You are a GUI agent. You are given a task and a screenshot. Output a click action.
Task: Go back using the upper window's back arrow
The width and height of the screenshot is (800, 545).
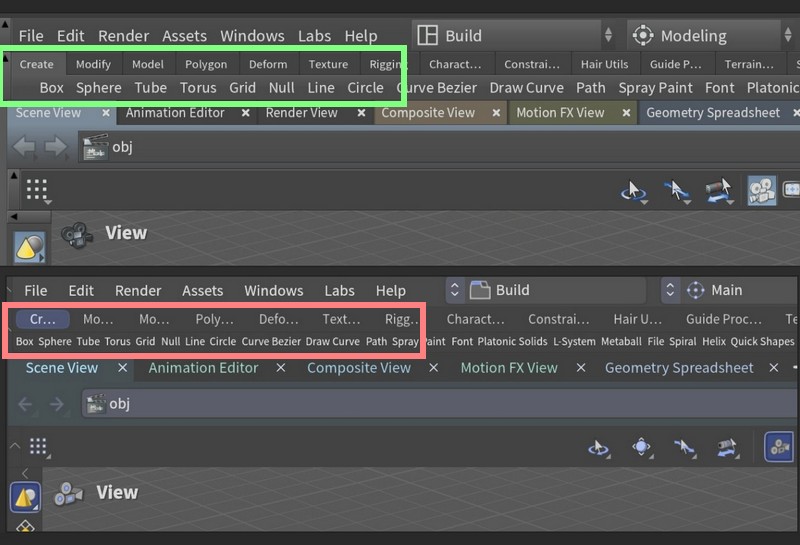pos(24,147)
